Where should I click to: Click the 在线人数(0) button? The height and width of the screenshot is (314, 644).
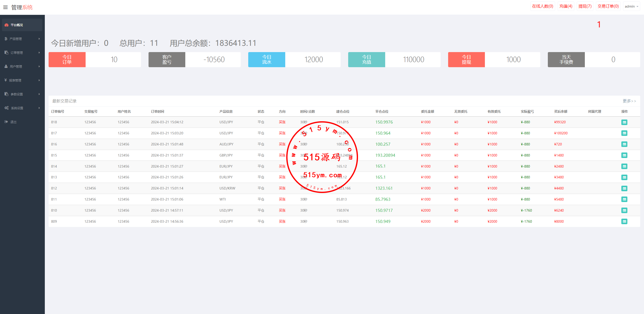pyautogui.click(x=542, y=6)
